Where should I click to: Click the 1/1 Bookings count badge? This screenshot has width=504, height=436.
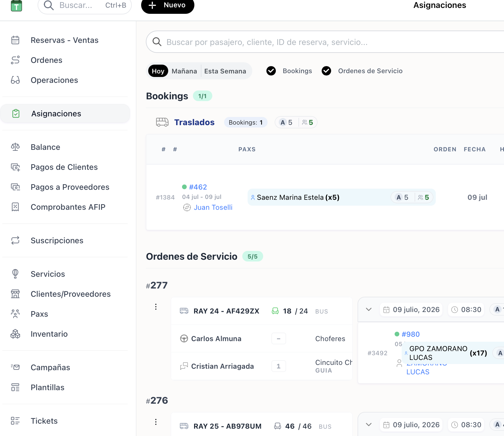(202, 96)
